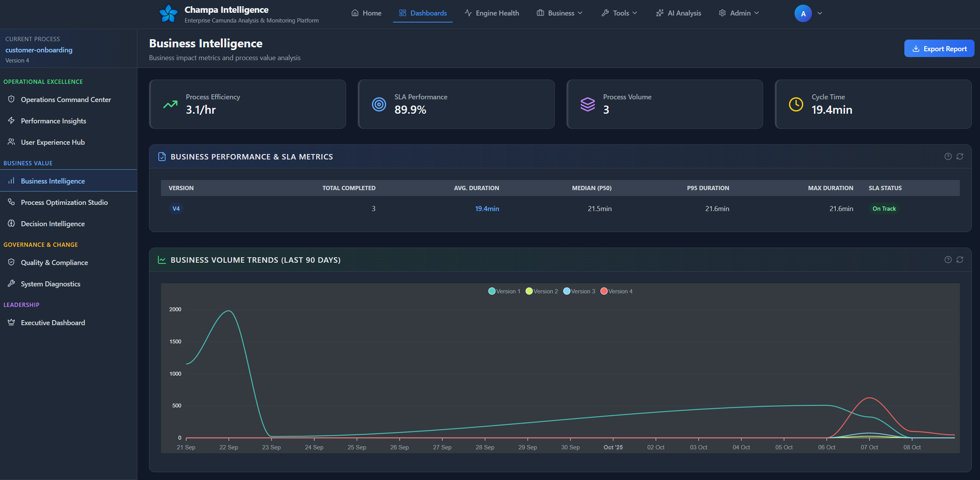Open the customer-onboarding process link
Image resolution: width=980 pixels, height=480 pixels.
pyautogui.click(x=39, y=50)
